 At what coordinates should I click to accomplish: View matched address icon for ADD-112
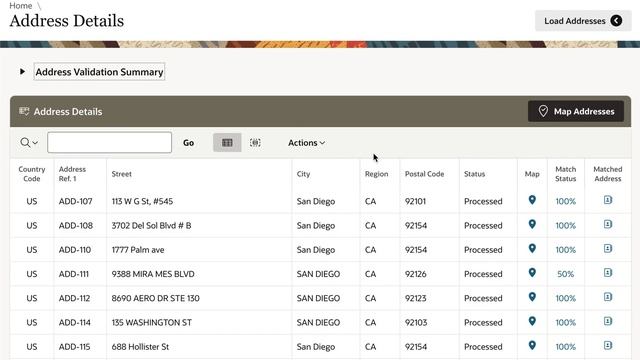[608, 297]
